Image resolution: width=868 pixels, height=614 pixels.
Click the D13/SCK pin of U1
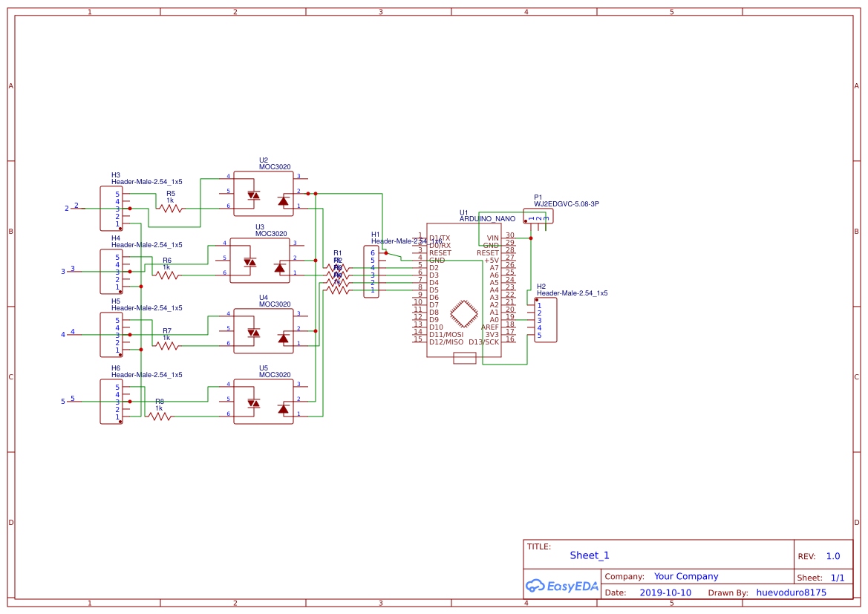[x=483, y=342]
